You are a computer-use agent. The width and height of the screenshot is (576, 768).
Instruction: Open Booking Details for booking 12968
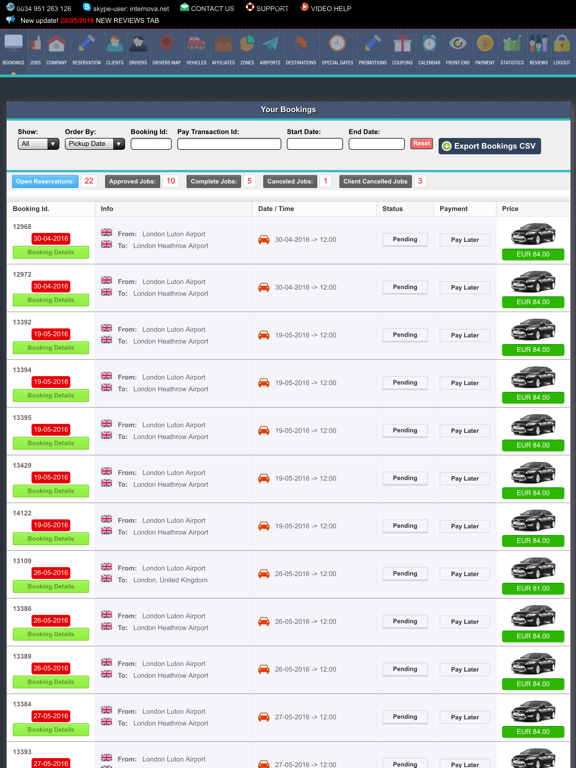(51, 252)
